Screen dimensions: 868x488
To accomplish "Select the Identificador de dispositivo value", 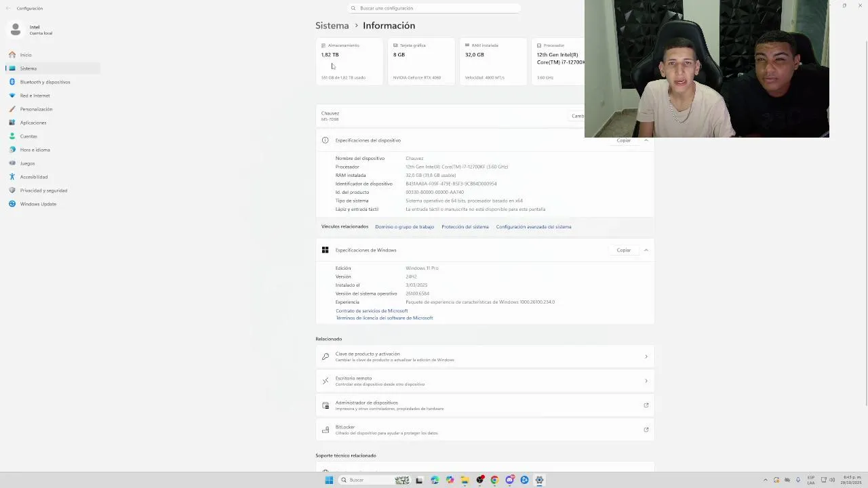I will (x=451, y=184).
